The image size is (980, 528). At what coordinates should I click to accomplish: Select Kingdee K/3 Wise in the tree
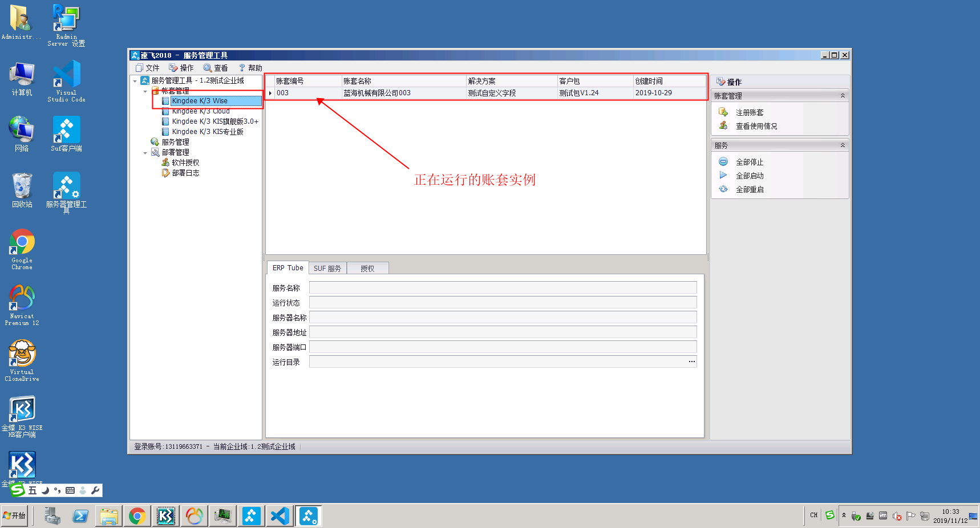coord(200,101)
